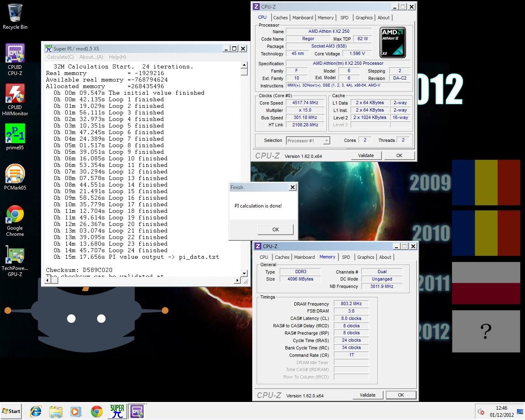Viewport: 525px width, 420px height.
Task: Open Internet Explorer from the taskbar
Action: [36, 411]
